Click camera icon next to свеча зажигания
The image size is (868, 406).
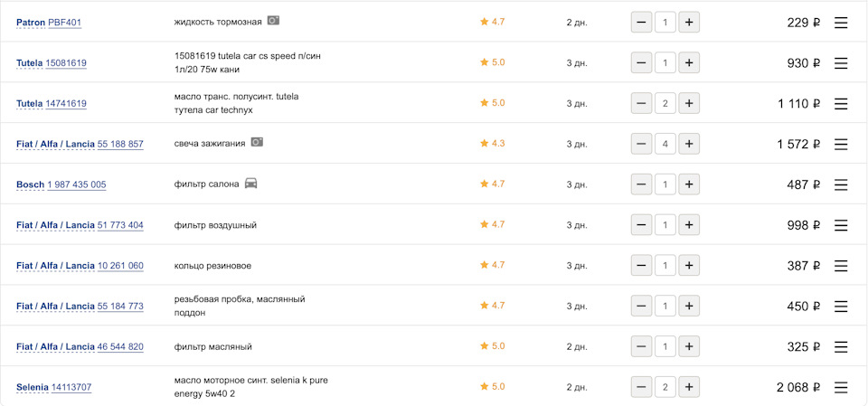click(257, 143)
